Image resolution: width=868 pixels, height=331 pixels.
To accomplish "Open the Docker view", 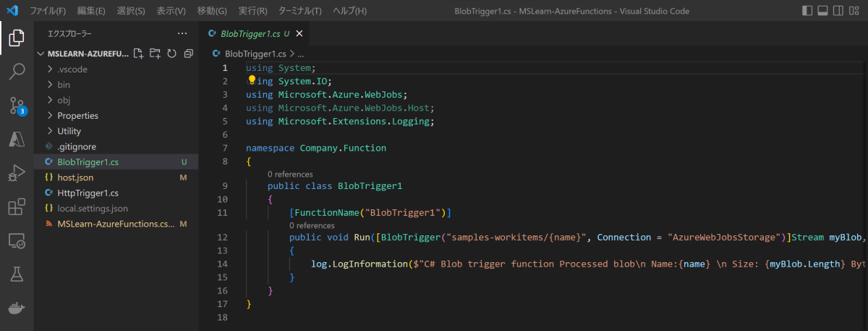I will coord(16,308).
